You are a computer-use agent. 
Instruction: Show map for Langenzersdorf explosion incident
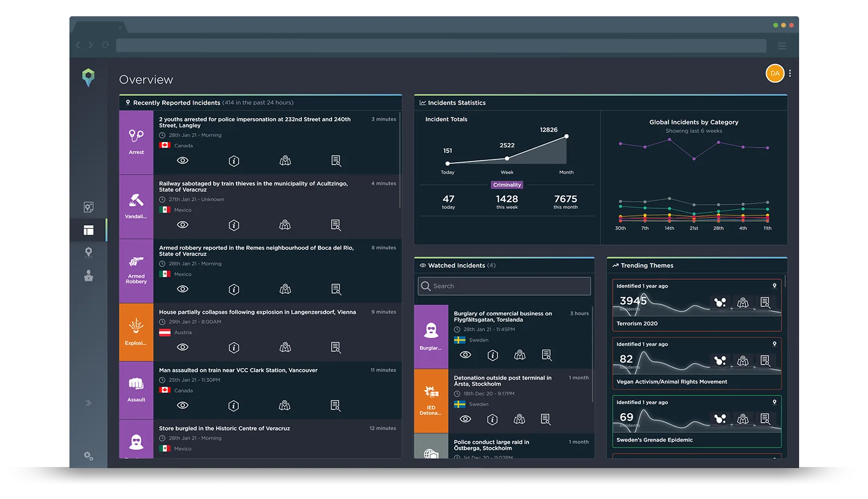pos(285,347)
